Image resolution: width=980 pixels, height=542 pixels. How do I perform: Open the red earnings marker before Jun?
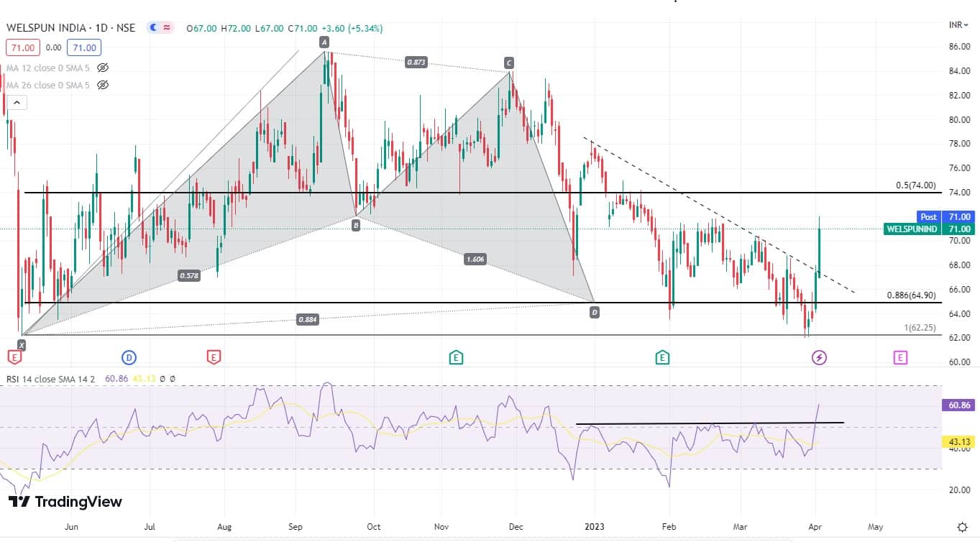14,357
